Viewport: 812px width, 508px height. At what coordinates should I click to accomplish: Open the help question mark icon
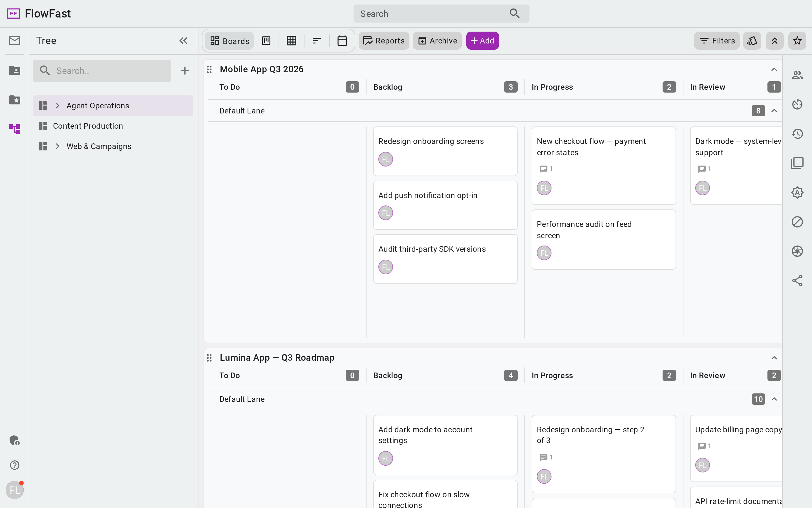(x=14, y=465)
